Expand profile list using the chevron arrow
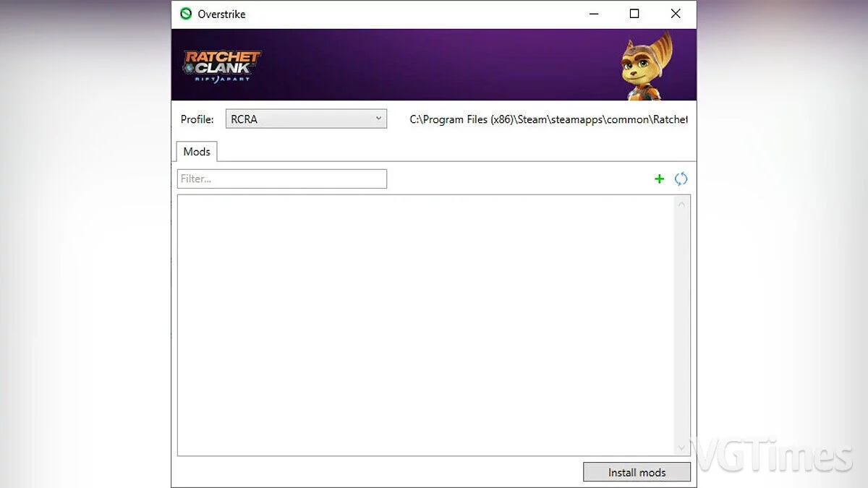This screenshot has height=488, width=868. [378, 119]
